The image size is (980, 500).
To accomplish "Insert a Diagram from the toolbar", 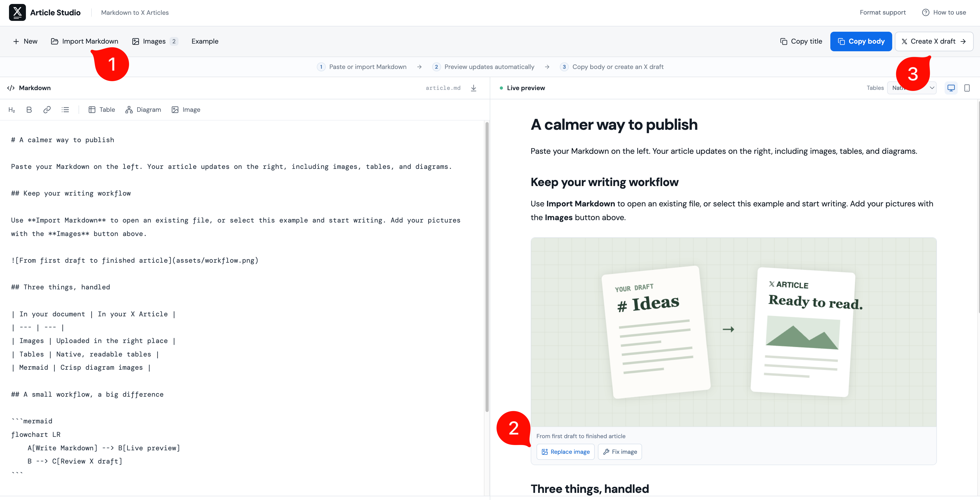I will click(143, 110).
